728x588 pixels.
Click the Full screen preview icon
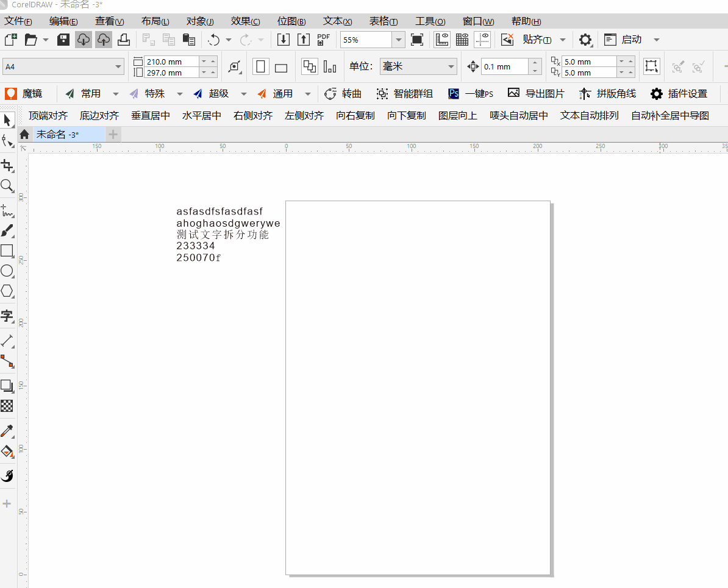417,40
